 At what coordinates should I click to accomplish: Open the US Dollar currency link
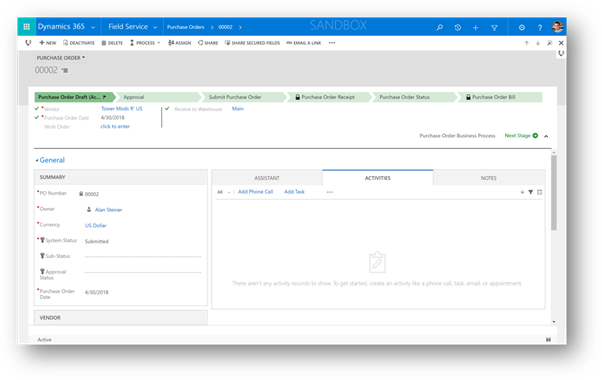(96, 225)
